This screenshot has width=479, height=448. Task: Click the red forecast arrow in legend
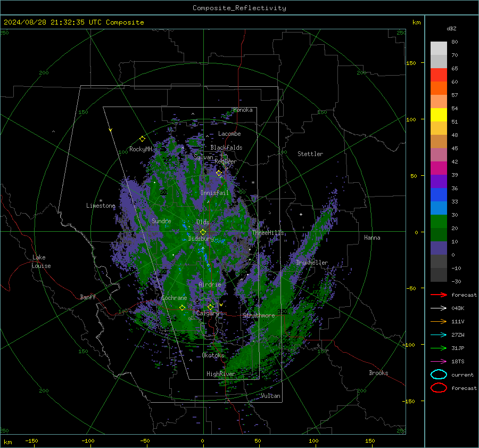coord(439,295)
